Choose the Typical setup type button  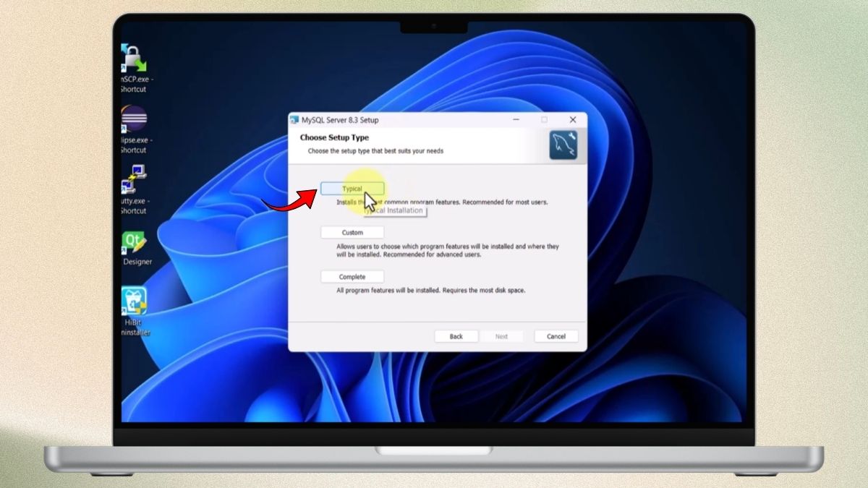pos(352,189)
